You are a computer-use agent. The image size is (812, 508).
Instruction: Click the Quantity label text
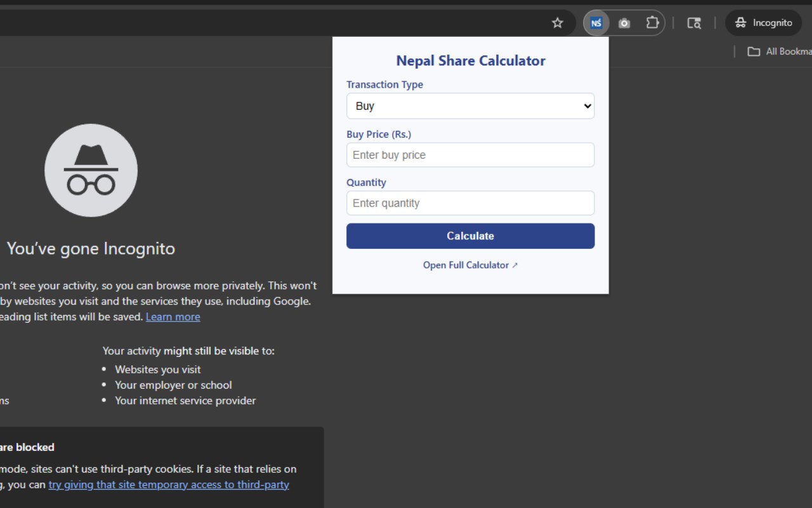[366, 182]
